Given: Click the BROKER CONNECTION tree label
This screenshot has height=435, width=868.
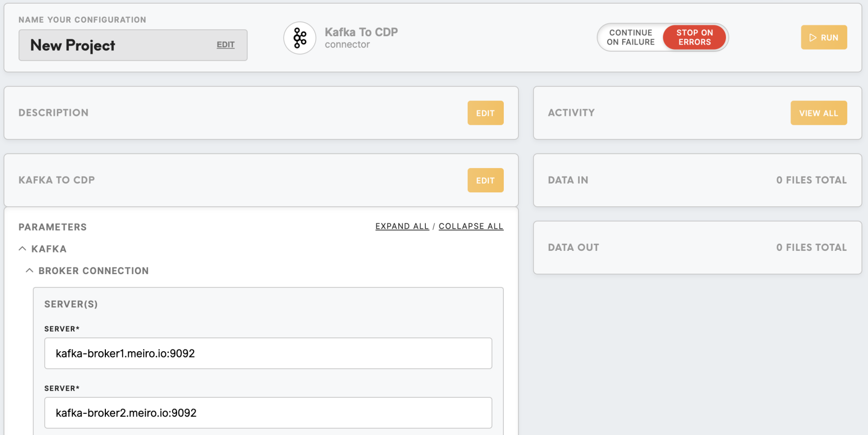Looking at the screenshot, I should (x=94, y=271).
